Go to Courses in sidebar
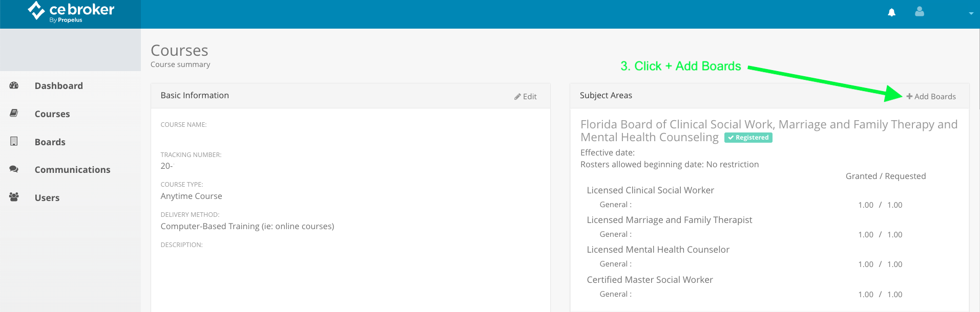Image resolution: width=980 pixels, height=312 pixels. click(52, 114)
